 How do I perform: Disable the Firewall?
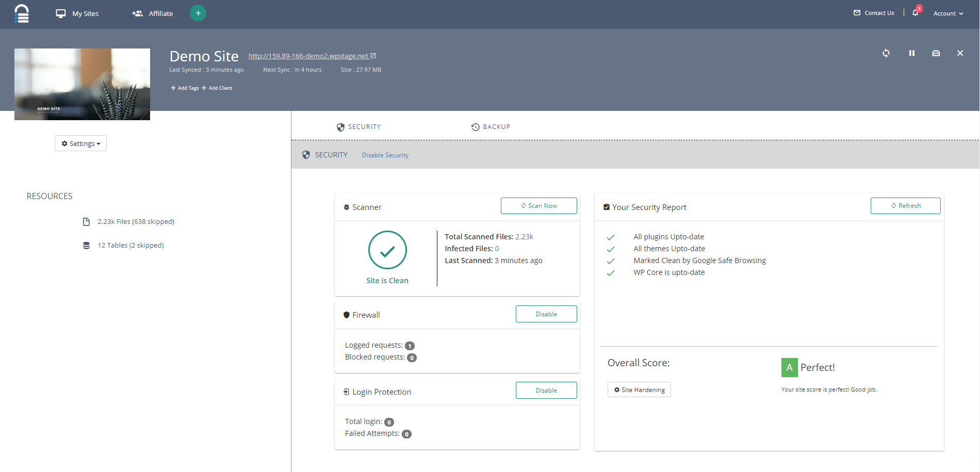(546, 314)
